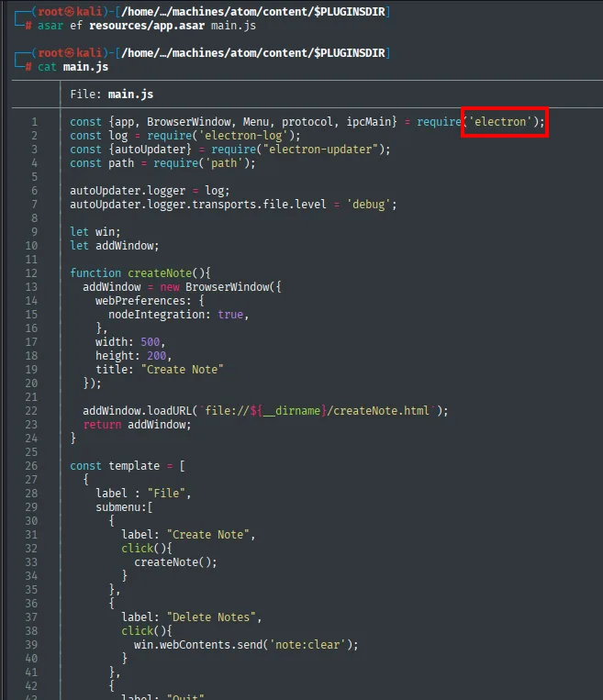
Task: Click the title: "Create Note" line
Action: [160, 370]
